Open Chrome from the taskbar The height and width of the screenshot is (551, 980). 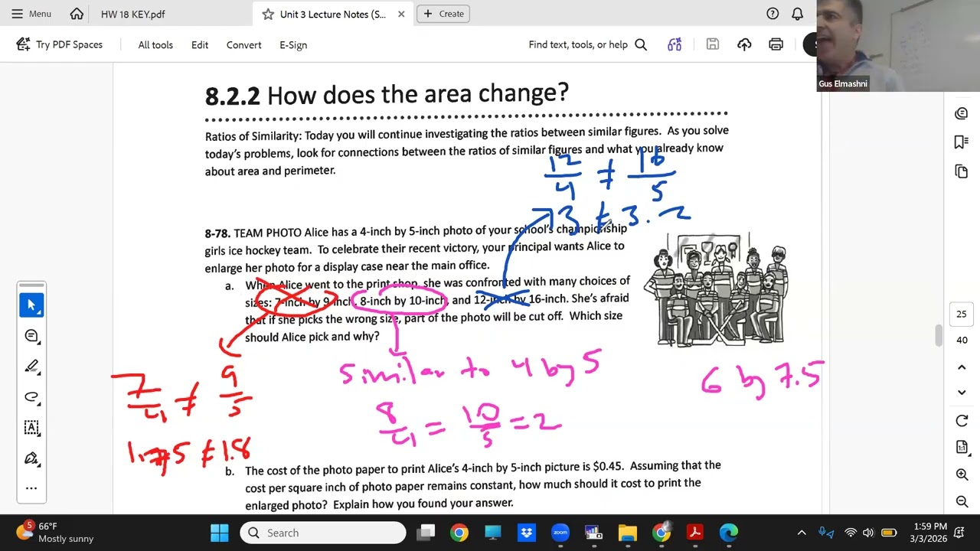click(x=459, y=533)
